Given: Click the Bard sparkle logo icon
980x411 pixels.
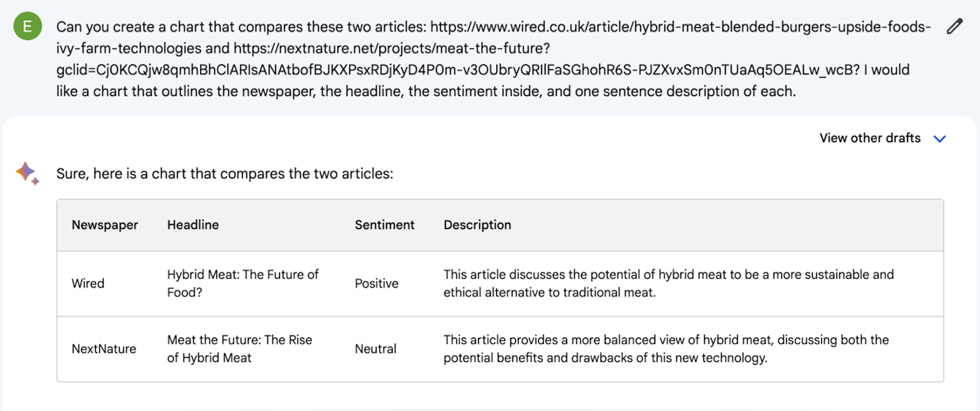Looking at the screenshot, I should click(27, 173).
